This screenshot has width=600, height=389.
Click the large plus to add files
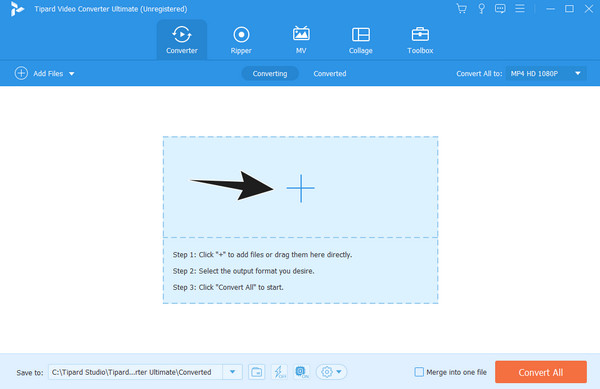point(301,188)
